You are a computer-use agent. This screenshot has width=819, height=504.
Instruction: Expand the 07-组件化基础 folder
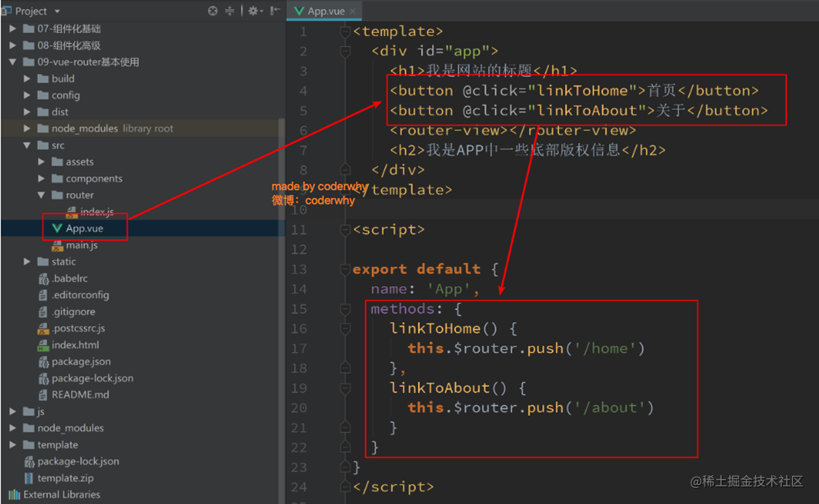[x=13, y=29]
